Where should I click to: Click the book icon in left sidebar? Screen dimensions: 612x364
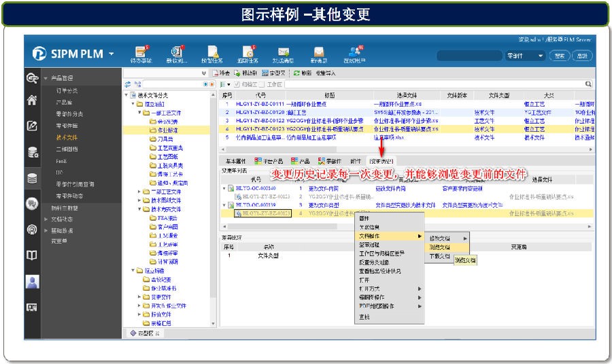32,255
